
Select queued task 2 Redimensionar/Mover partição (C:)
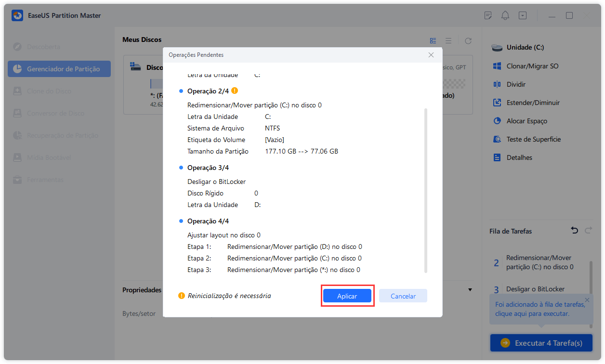[539, 262]
